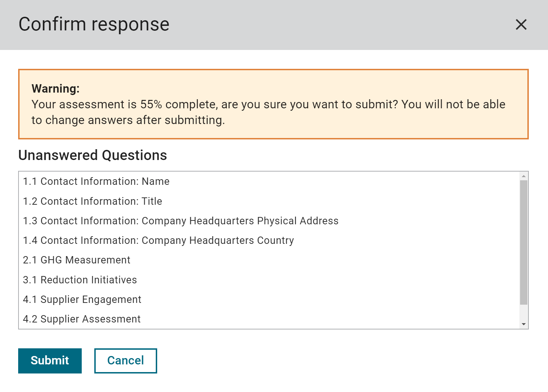Click the 'Warning:' label
Viewport: 548px width, 392px height.
pos(56,89)
